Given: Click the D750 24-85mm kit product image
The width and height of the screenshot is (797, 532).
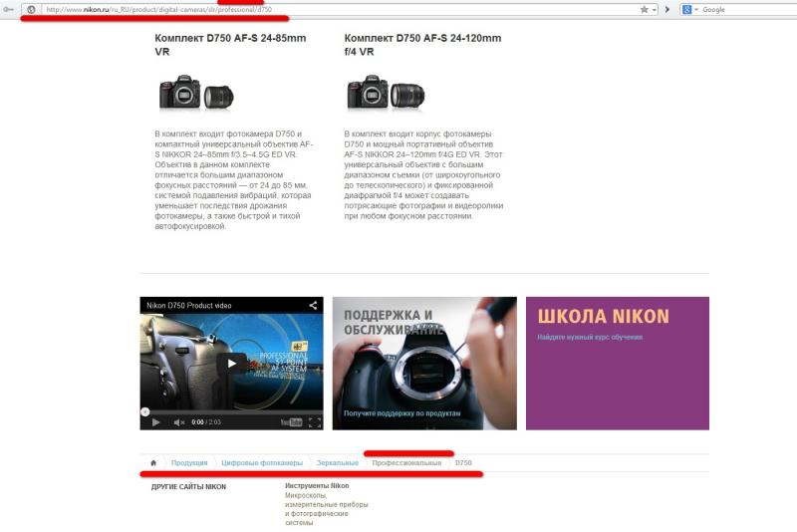Looking at the screenshot, I should 196,92.
